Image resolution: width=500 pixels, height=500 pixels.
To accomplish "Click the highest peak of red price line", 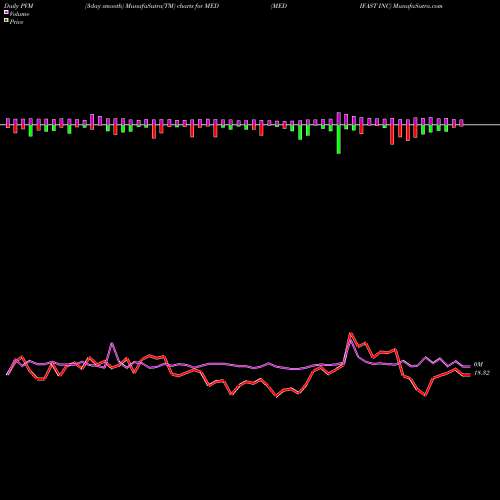I will [x=350, y=333].
